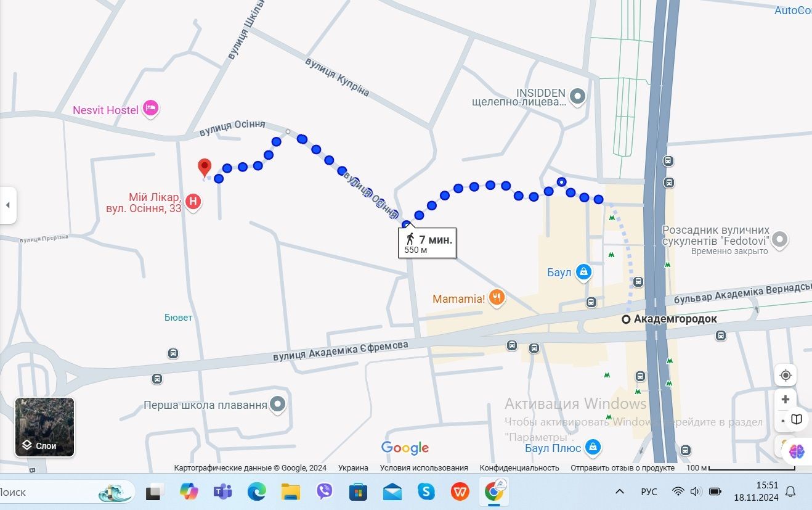
Task: Click the Бювет label on the map
Action: (x=179, y=317)
